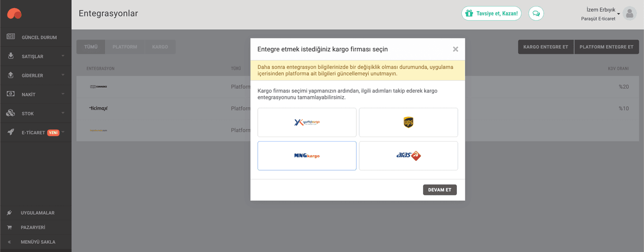Open Güncel Durum dashboard icon
Image resolution: width=644 pixels, height=252 pixels.
(11, 37)
